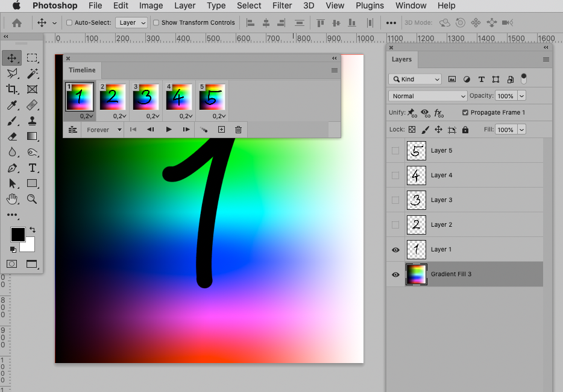Image resolution: width=563 pixels, height=392 pixels.
Task: Open the Forever loop count dropdown
Action: (102, 130)
